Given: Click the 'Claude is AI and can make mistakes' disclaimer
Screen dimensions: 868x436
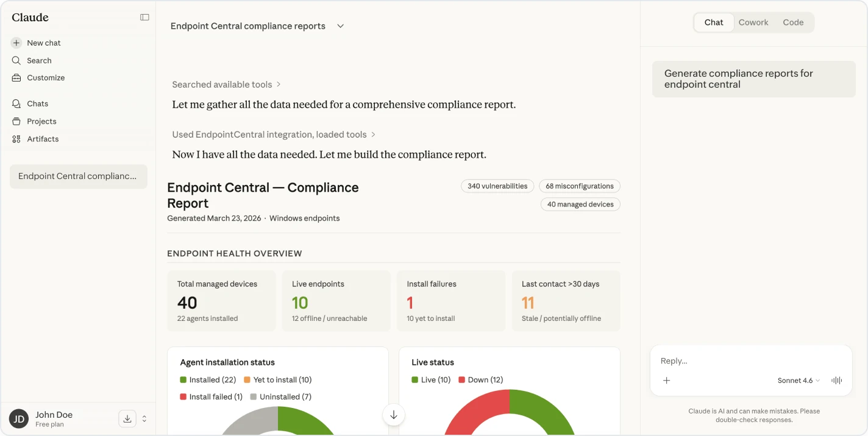Looking at the screenshot, I should point(754,415).
